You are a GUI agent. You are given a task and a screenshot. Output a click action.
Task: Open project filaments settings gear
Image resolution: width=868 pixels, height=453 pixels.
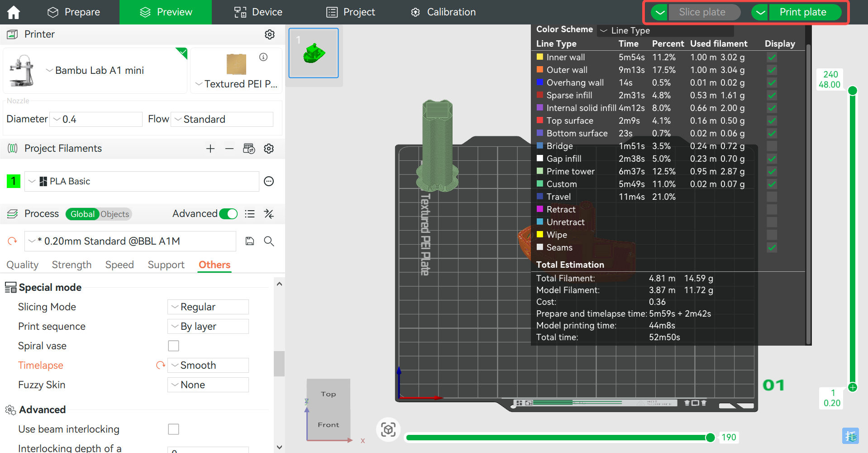tap(269, 149)
